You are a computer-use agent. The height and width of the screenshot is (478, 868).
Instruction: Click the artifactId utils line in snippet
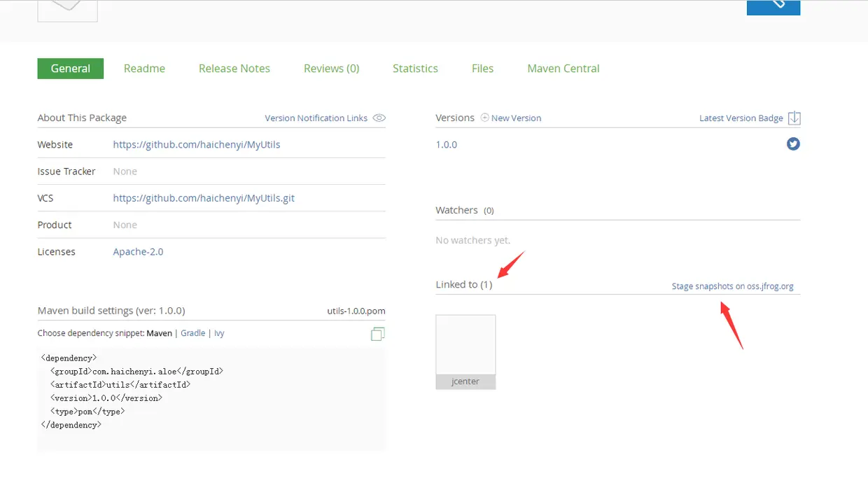click(x=120, y=385)
